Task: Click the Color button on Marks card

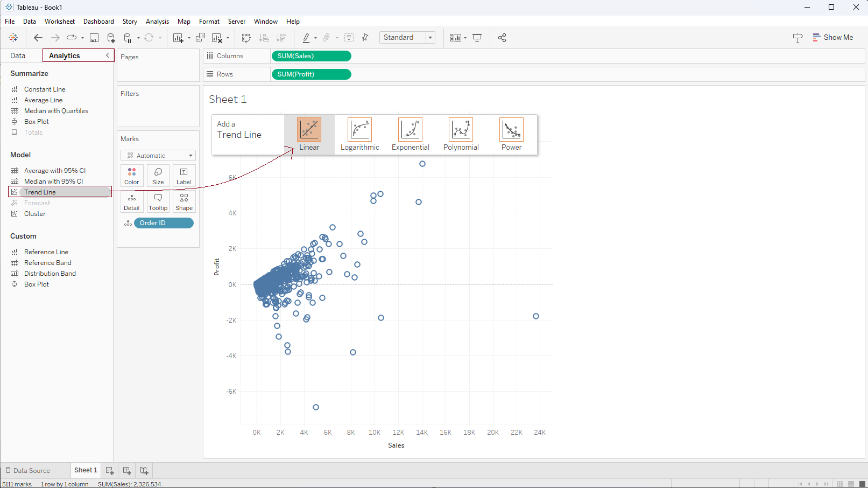Action: click(x=132, y=176)
